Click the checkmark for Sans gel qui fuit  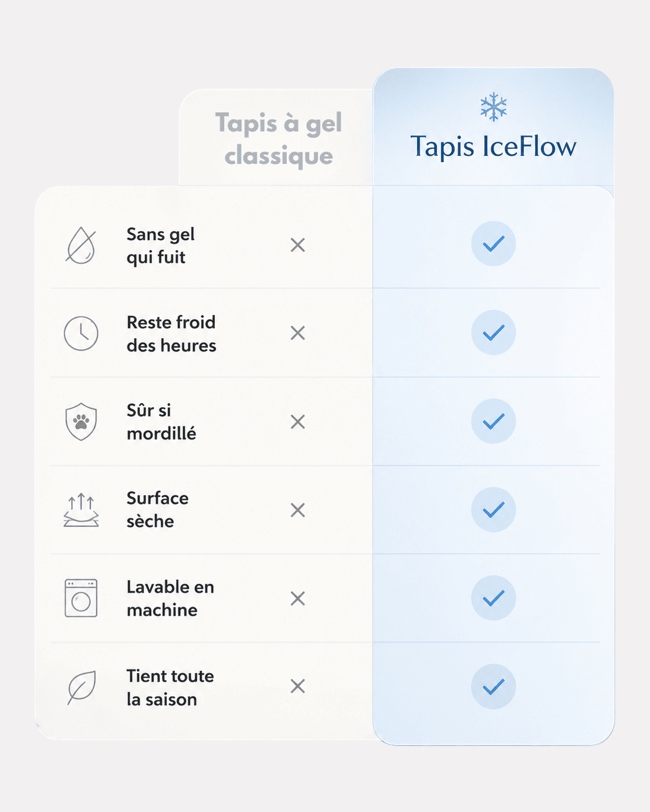[x=494, y=244]
